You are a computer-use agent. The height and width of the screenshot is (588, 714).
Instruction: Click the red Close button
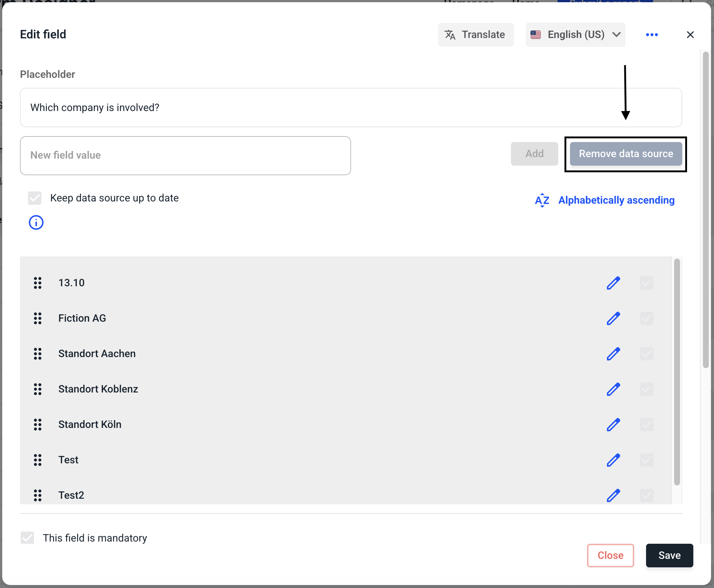click(610, 556)
